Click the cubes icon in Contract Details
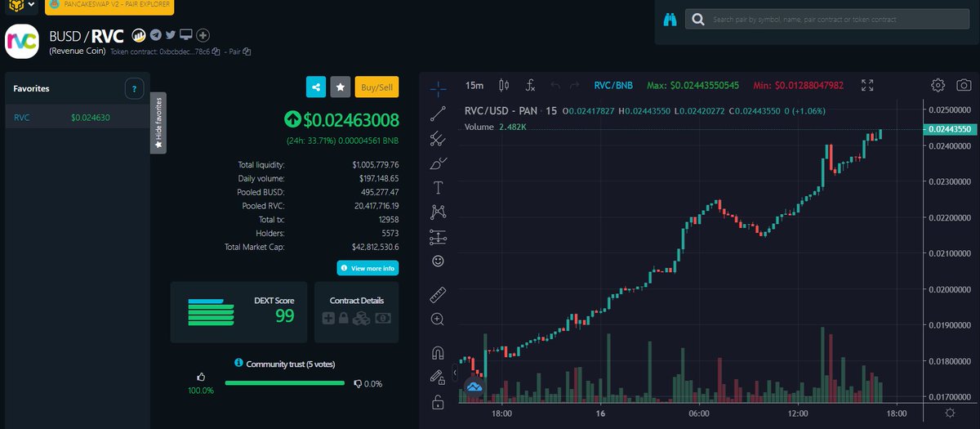The height and width of the screenshot is (429, 980). point(362,318)
